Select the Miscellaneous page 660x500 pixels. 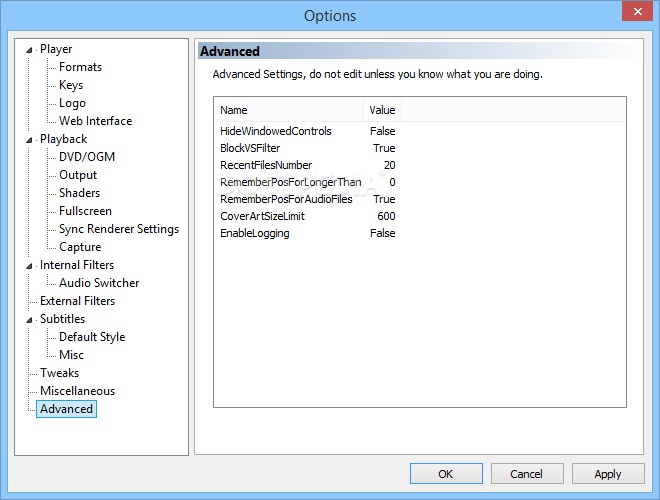tap(77, 391)
